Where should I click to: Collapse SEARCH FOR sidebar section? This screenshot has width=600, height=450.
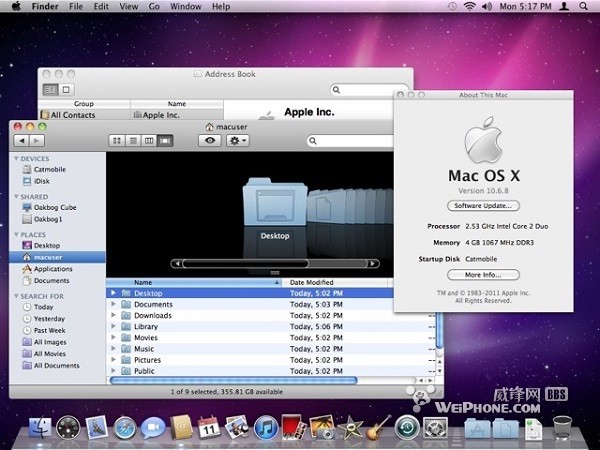pos(16,296)
